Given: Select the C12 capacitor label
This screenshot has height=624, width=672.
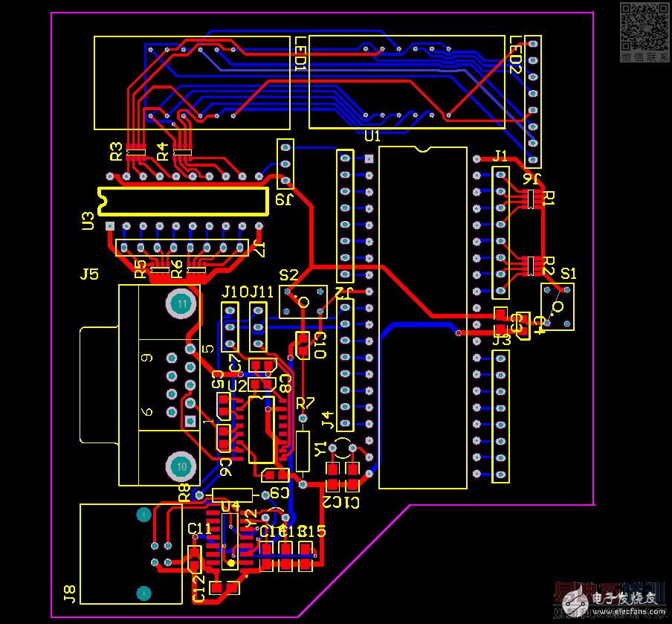Looking at the screenshot, I should (198, 589).
